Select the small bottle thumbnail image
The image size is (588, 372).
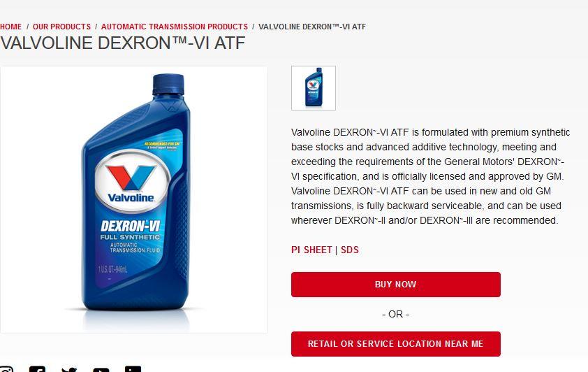pos(314,88)
